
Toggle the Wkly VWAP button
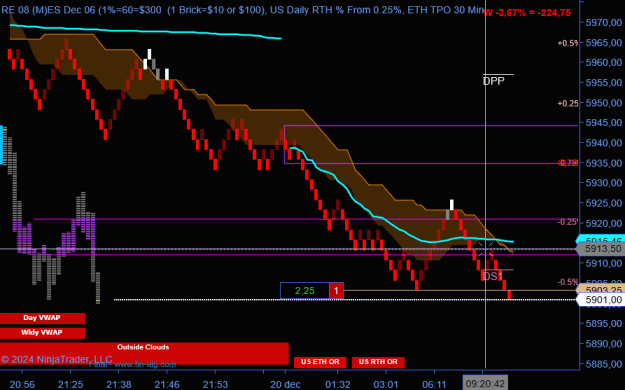[42, 333]
